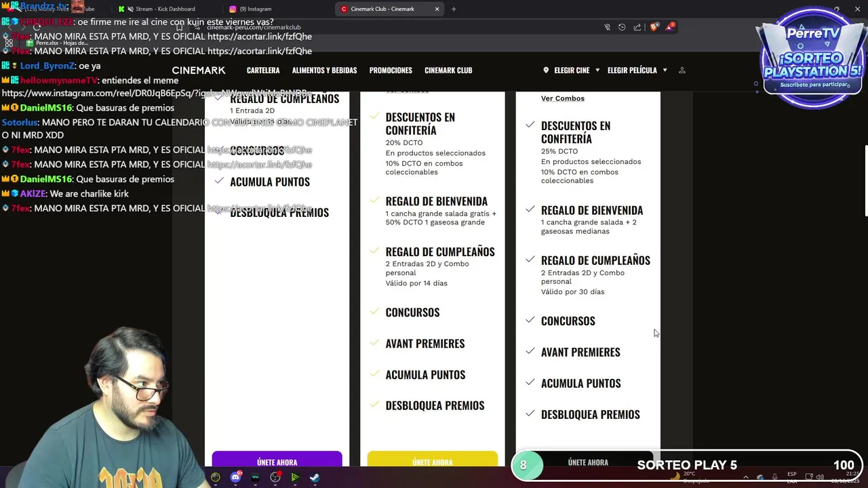
Task: Switch to the Stream - Kick Dashboard tab
Action: coord(165,9)
